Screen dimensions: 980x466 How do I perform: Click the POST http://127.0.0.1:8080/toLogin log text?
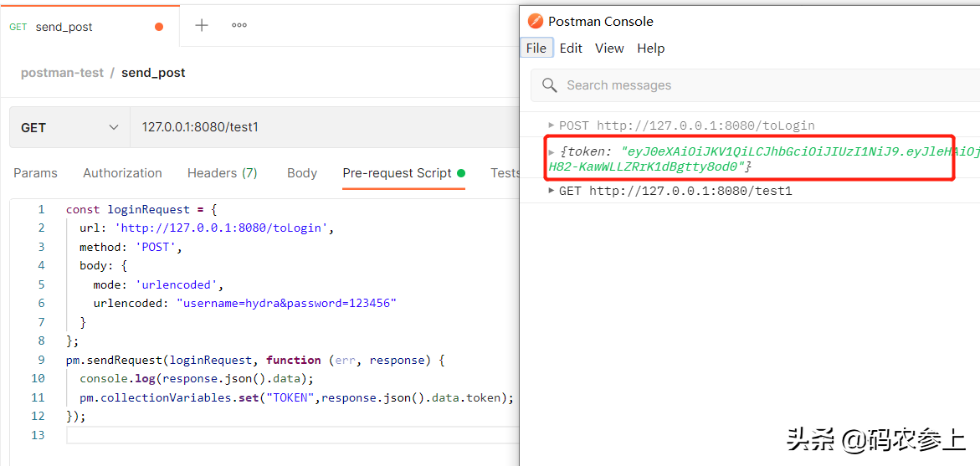point(687,125)
